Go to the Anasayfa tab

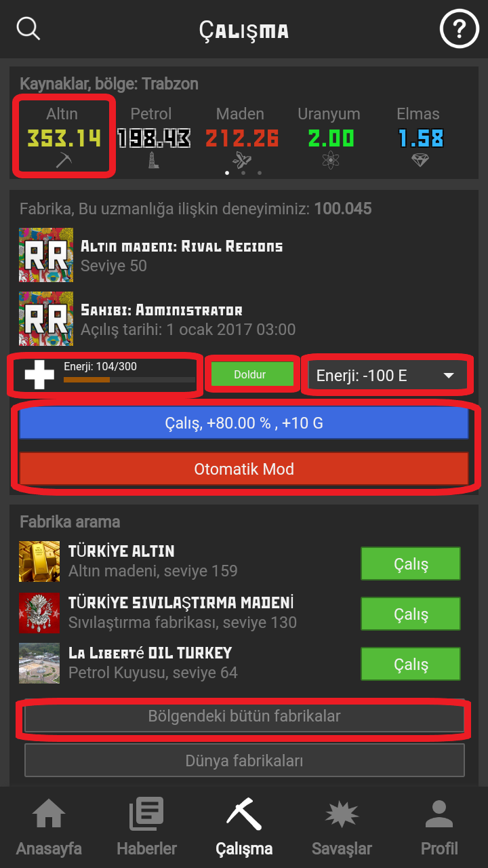pyautogui.click(x=49, y=828)
